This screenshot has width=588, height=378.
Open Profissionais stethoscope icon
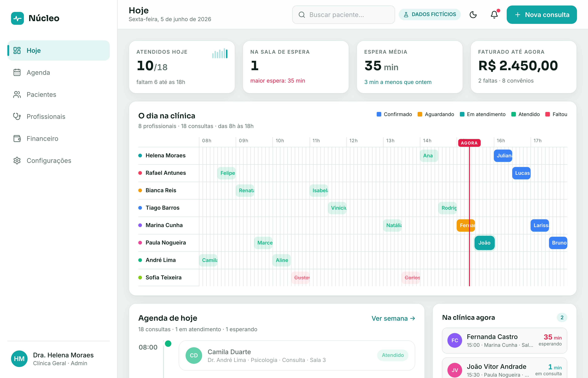[x=17, y=116]
